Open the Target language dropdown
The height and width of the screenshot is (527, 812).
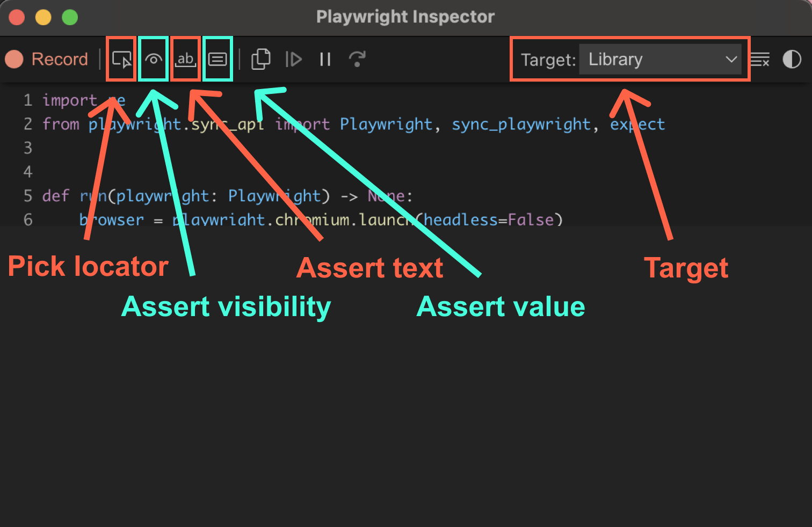[x=661, y=59]
